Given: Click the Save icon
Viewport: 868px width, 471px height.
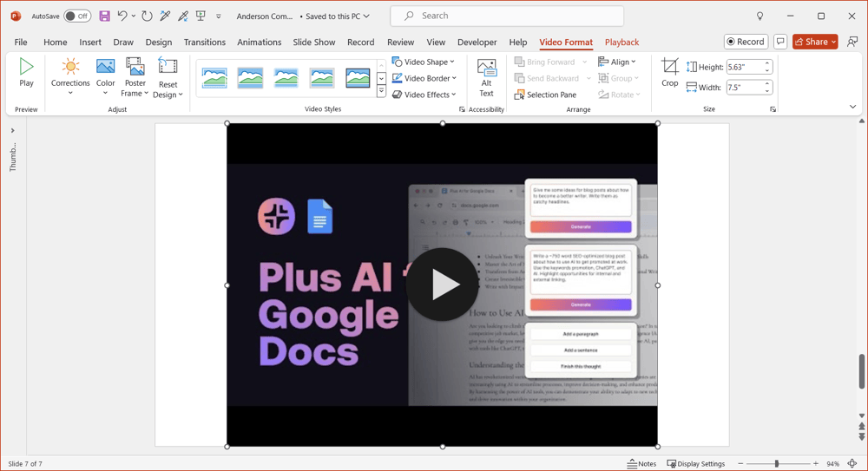Looking at the screenshot, I should click(105, 16).
